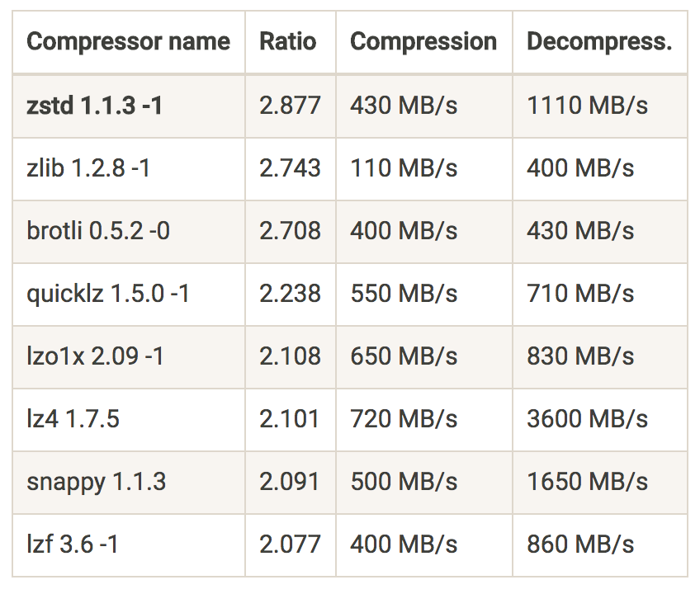
Task: Click the 'lz4 1.7.5' cell
Action: (73, 418)
